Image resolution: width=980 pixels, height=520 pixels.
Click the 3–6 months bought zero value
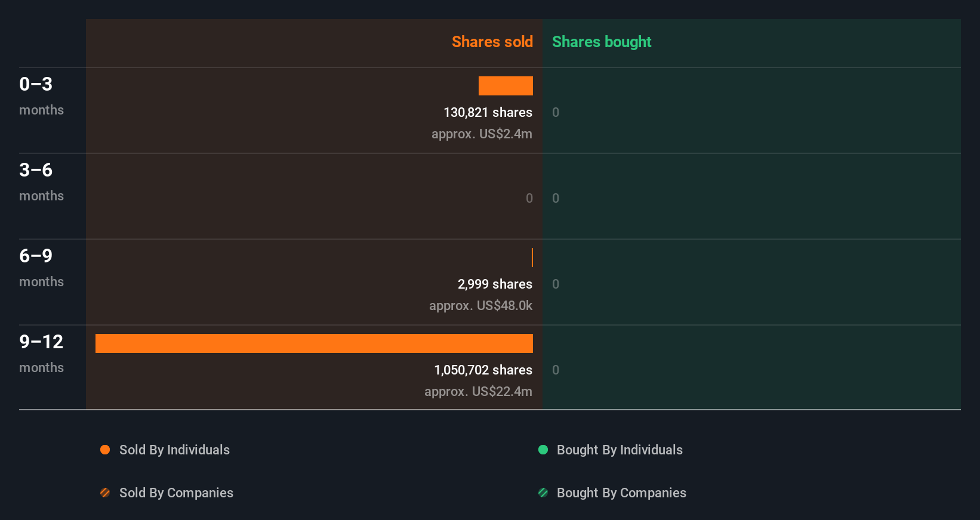pos(556,198)
